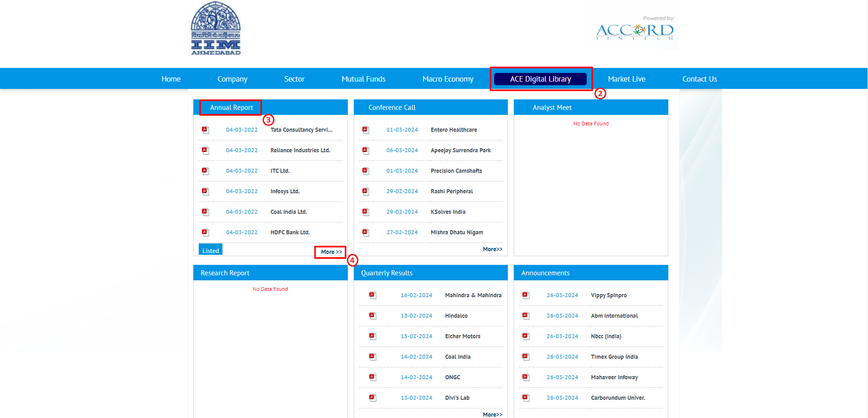Open Mahindra & Mahindra quarterly results link

[x=473, y=295]
